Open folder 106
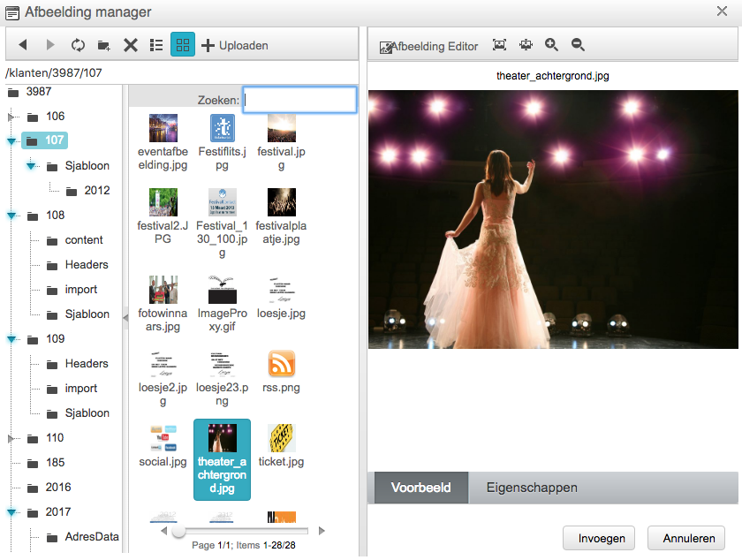742x560 pixels. pos(46,117)
